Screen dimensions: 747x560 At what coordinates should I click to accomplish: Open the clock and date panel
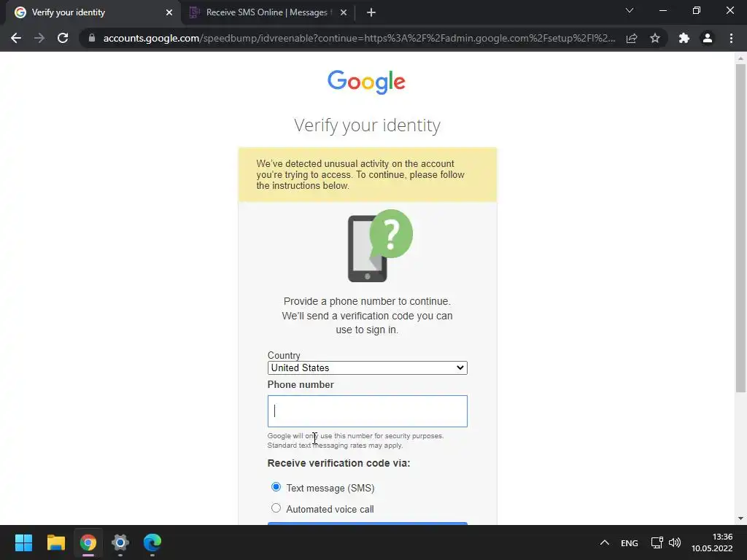point(712,542)
